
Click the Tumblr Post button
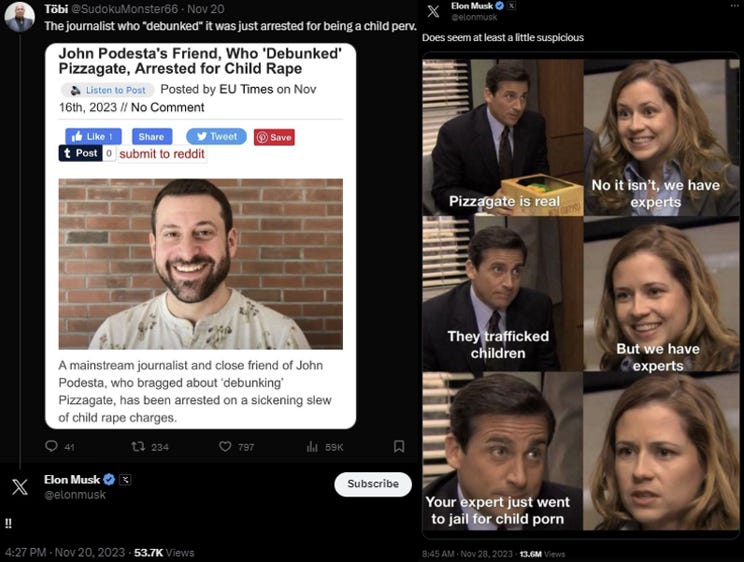(80, 153)
